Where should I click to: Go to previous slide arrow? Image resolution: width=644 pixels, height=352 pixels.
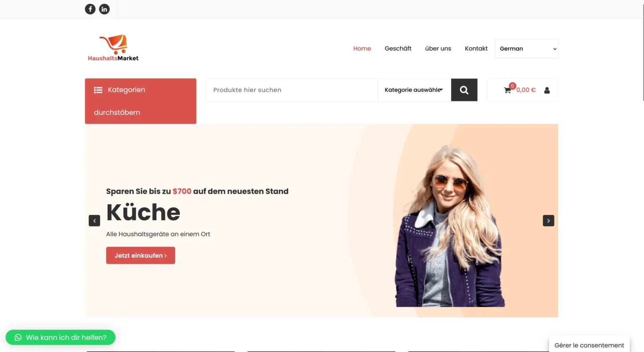[x=94, y=221]
